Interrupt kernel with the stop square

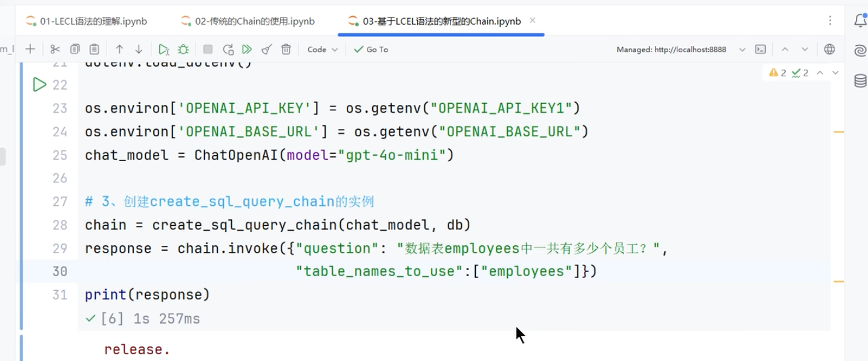tap(208, 49)
